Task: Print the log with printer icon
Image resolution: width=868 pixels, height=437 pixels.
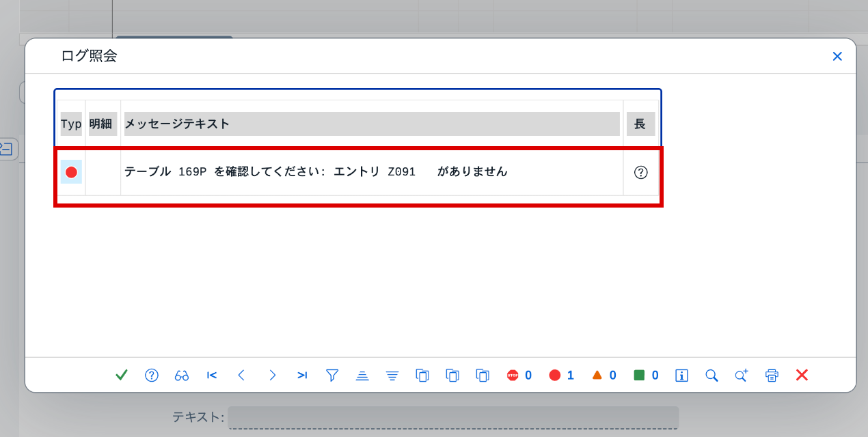Action: pyautogui.click(x=772, y=375)
